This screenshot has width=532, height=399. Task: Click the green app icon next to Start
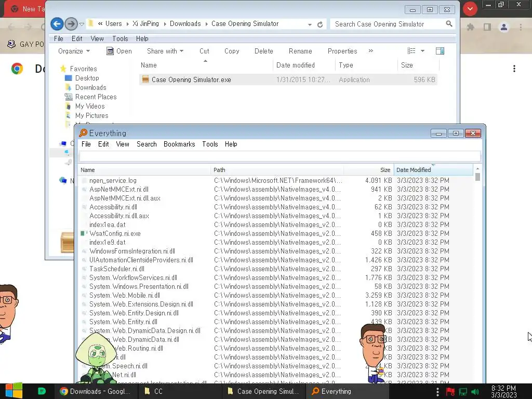42,391
